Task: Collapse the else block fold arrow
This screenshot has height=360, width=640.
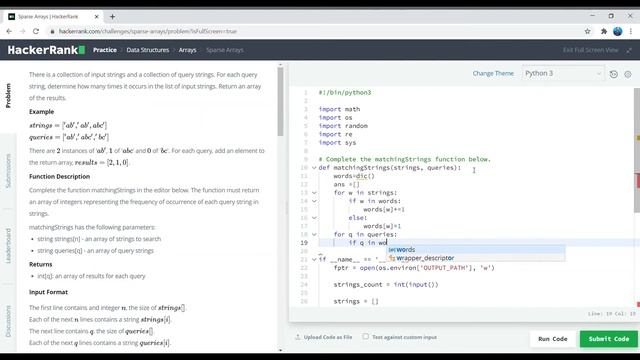Action: click(314, 218)
